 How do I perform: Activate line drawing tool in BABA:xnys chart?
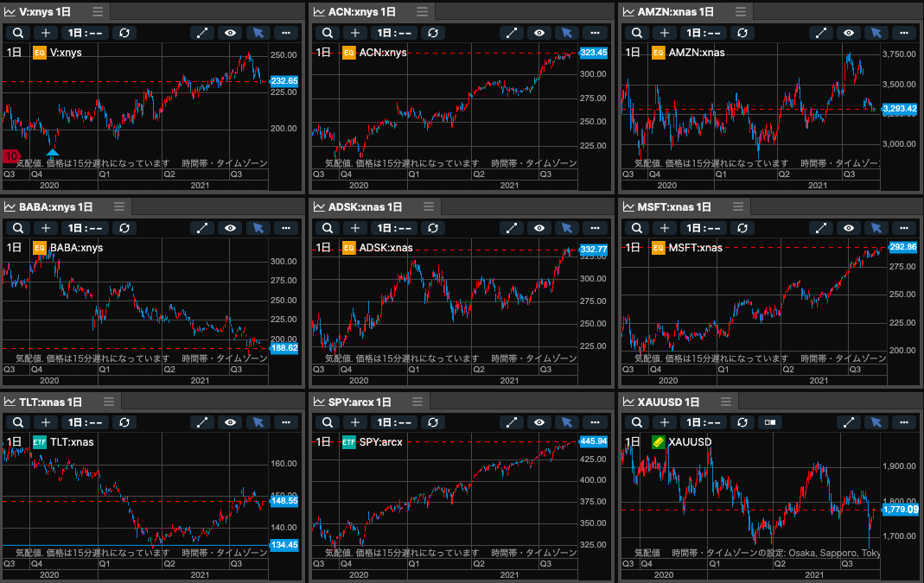pyautogui.click(x=202, y=228)
